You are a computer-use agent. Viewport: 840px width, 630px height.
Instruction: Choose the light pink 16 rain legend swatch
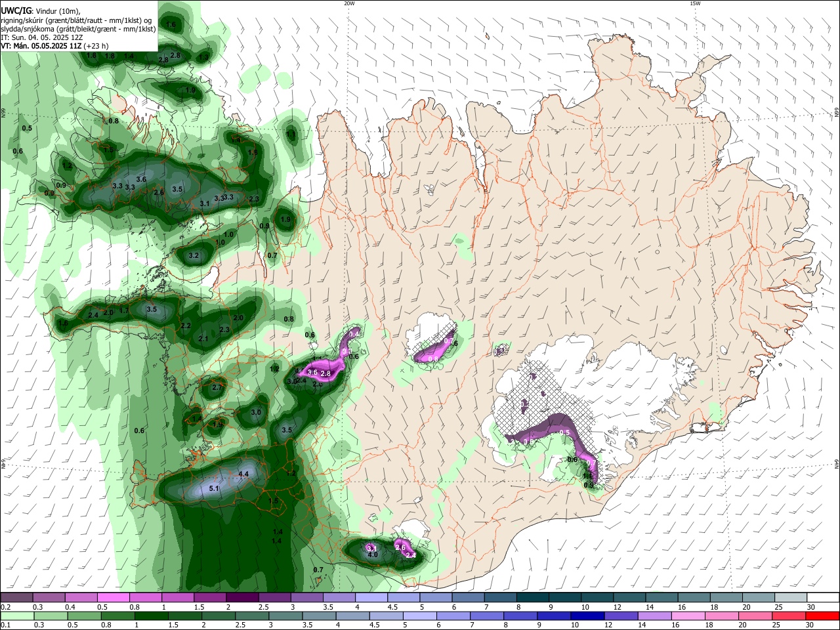(x=688, y=616)
